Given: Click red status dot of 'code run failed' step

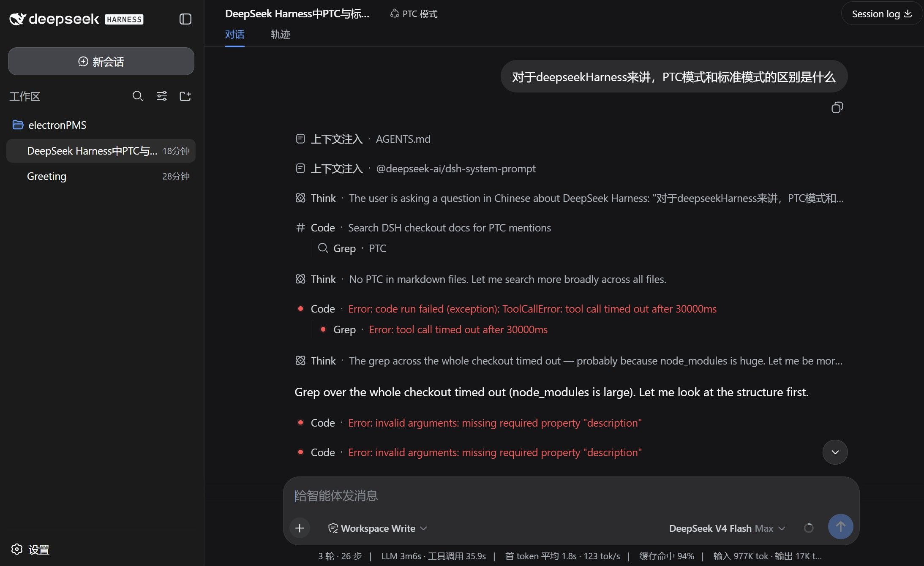Looking at the screenshot, I should [300, 309].
